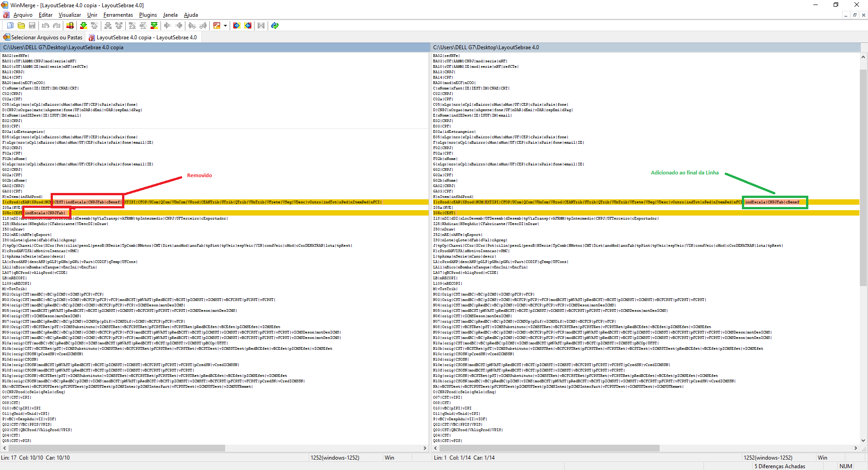Click right pane horizontal scroll left arrow

[x=435, y=448]
